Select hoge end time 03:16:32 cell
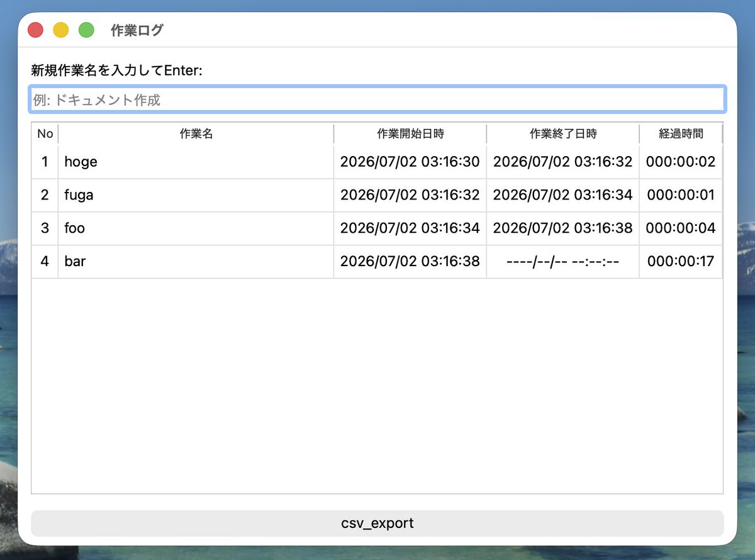Screen dimensions: 755x560 pos(563,162)
